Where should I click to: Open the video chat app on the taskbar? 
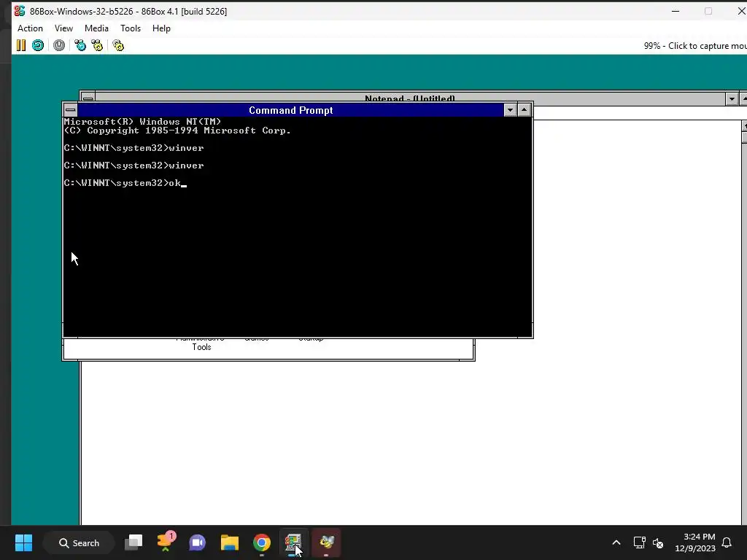[x=197, y=542]
